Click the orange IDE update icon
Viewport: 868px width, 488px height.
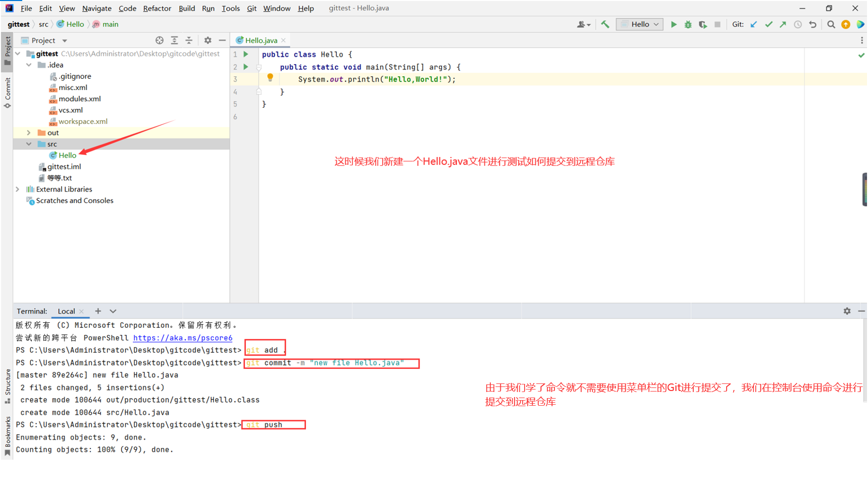(846, 24)
